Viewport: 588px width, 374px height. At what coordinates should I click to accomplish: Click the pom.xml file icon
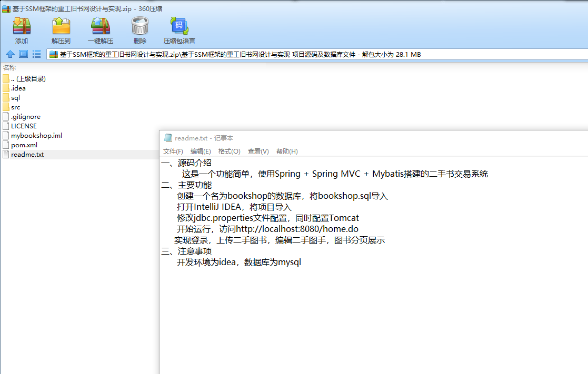6,145
